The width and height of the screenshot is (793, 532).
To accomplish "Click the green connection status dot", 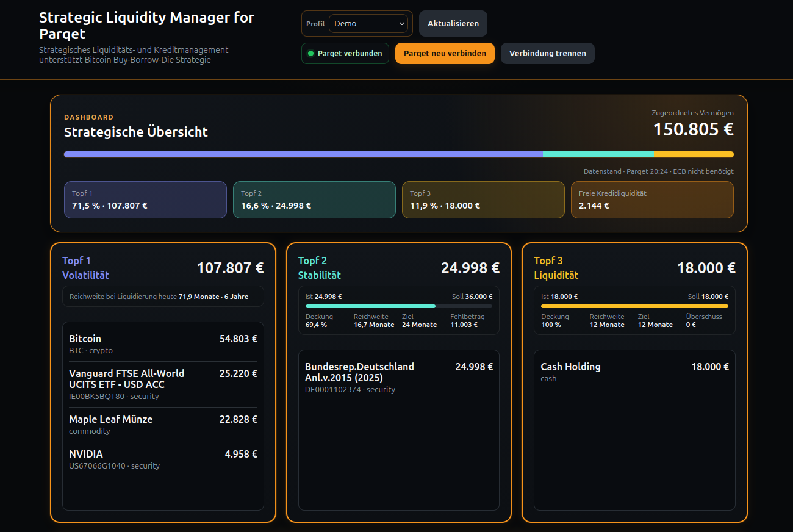I will point(310,53).
